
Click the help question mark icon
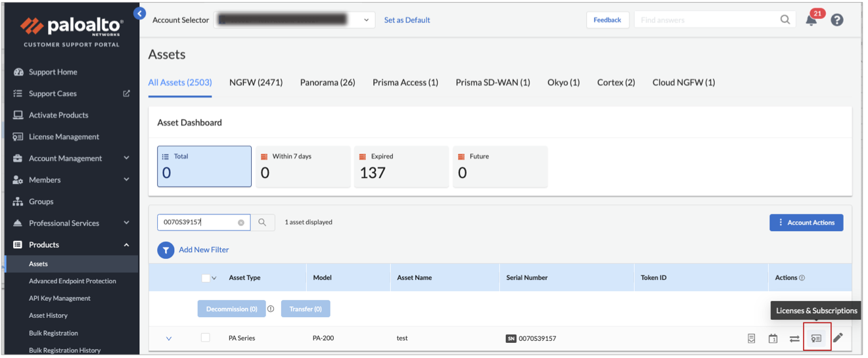pos(836,20)
